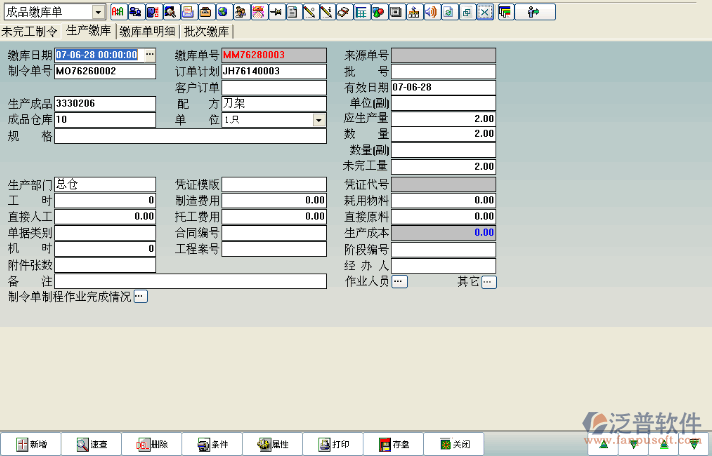712x456 pixels.
Task: Open the 批次缴库 tab
Action: pyautogui.click(x=207, y=31)
